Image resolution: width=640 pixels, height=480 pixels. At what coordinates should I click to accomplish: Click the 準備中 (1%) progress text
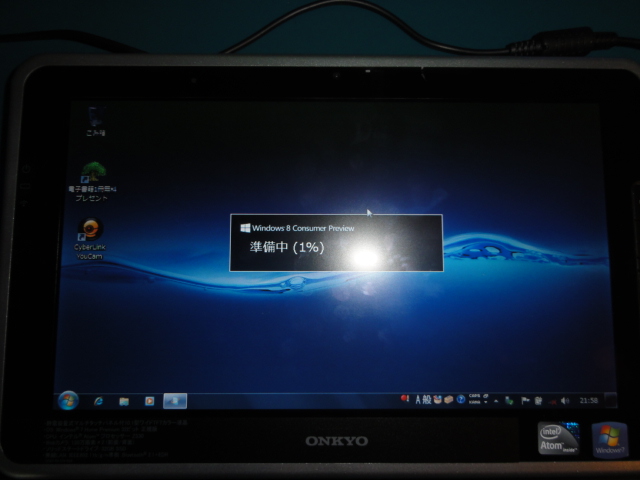click(287, 247)
